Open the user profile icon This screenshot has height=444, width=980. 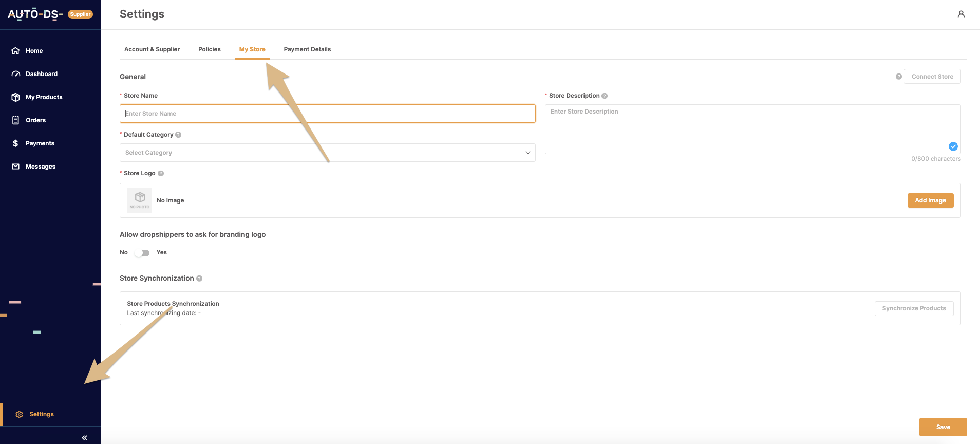pos(961,14)
